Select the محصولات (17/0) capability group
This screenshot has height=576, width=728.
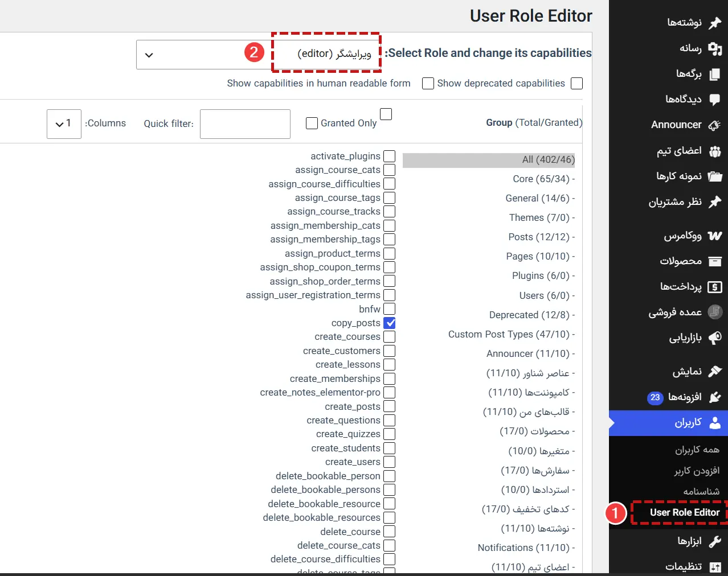coord(537,431)
